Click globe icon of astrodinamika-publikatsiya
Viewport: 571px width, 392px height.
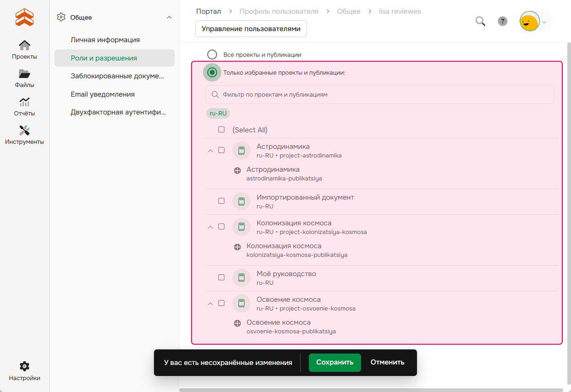pyautogui.click(x=237, y=170)
